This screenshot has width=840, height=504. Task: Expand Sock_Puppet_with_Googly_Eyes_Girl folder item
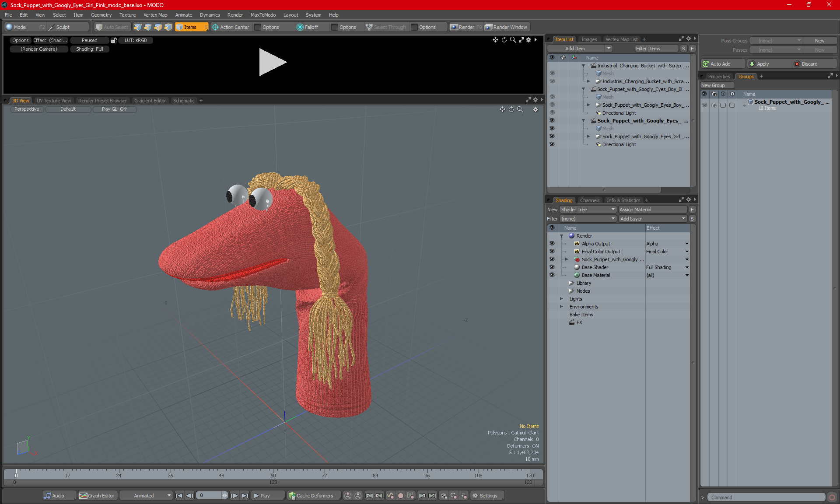(x=588, y=136)
